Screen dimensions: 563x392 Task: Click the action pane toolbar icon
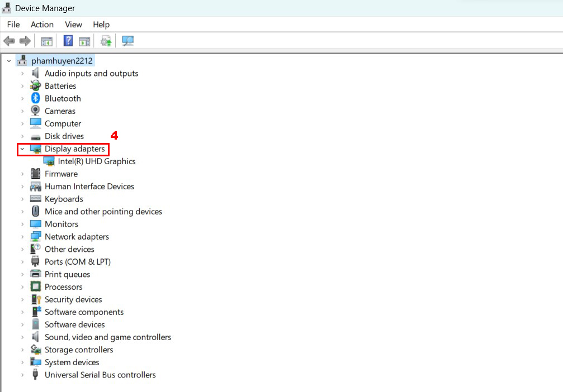point(85,41)
